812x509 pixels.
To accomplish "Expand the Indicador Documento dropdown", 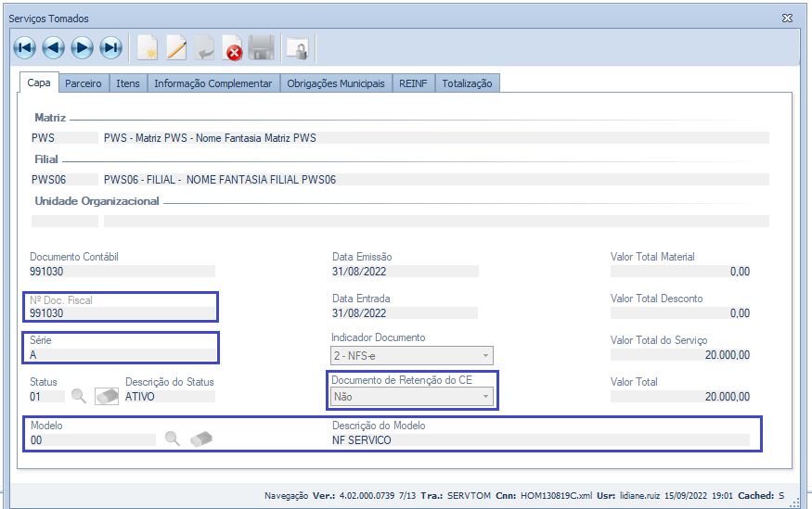I will coord(484,356).
